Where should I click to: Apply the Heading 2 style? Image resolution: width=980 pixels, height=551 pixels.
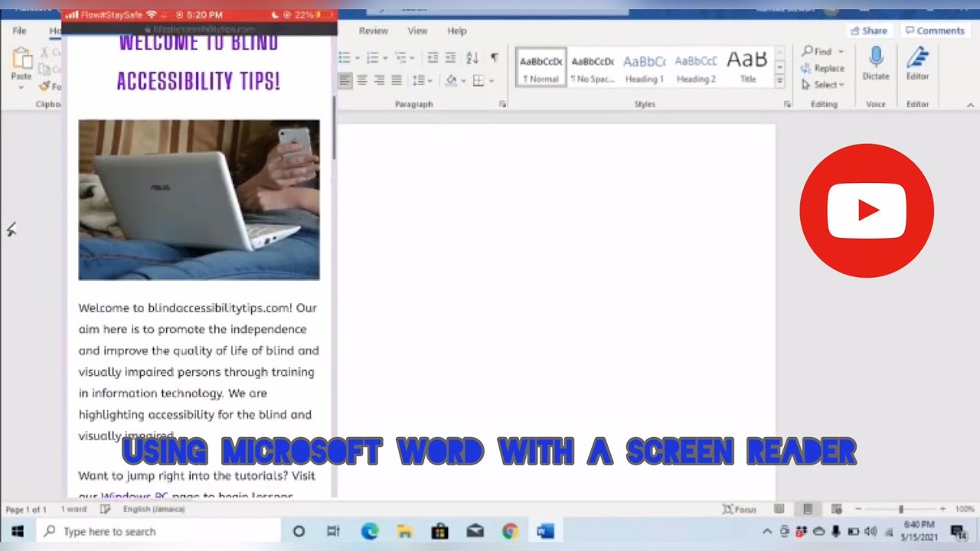click(696, 68)
